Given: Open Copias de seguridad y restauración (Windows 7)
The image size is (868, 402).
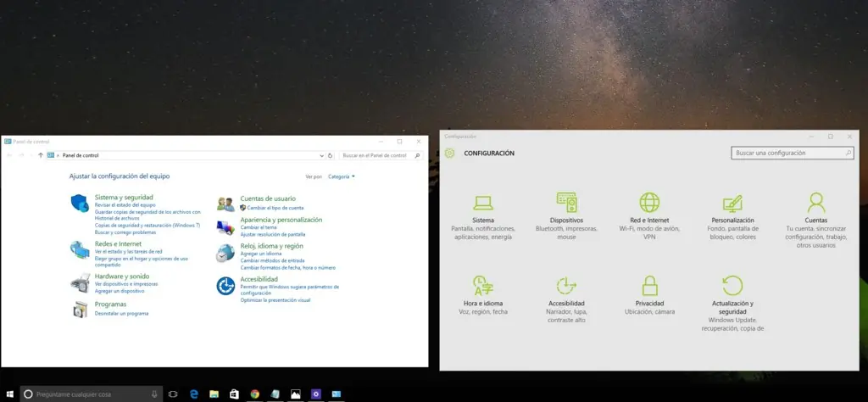Looking at the screenshot, I should [147, 226].
